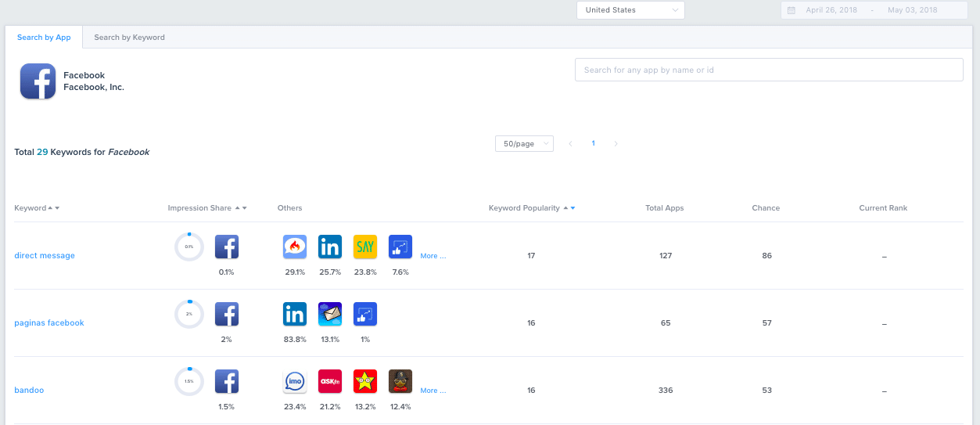
Task: Click LinkedIn icon showing 83.8% share
Action: (x=295, y=315)
